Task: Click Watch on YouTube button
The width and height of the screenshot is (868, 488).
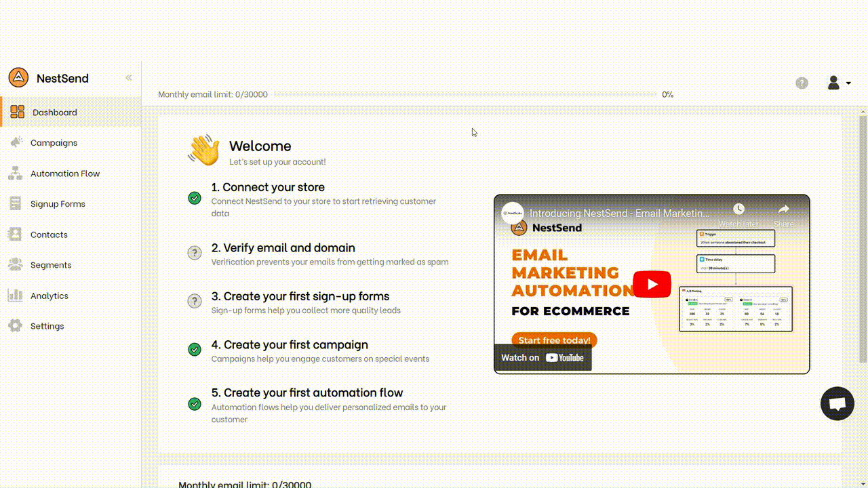Action: click(542, 358)
